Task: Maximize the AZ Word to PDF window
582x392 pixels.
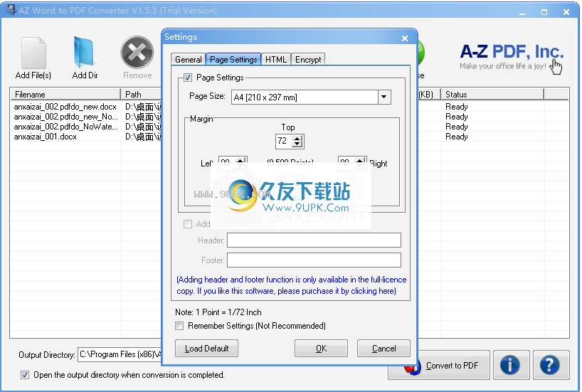Action: coord(544,12)
